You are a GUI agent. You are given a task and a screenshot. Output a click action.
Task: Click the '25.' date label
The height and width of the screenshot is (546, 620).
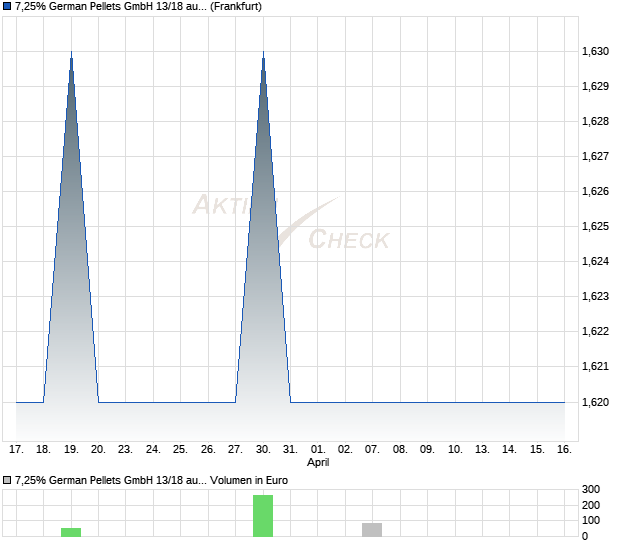tap(180, 450)
